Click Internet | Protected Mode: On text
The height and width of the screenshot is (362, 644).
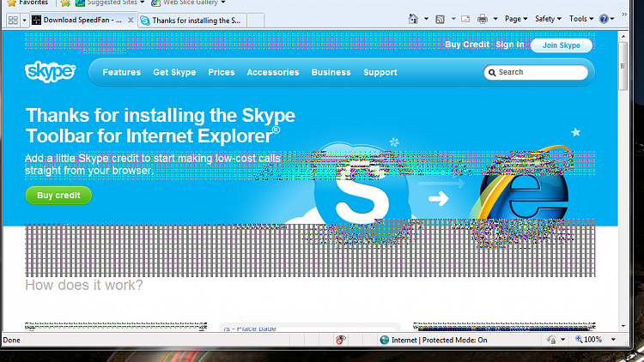(440, 340)
